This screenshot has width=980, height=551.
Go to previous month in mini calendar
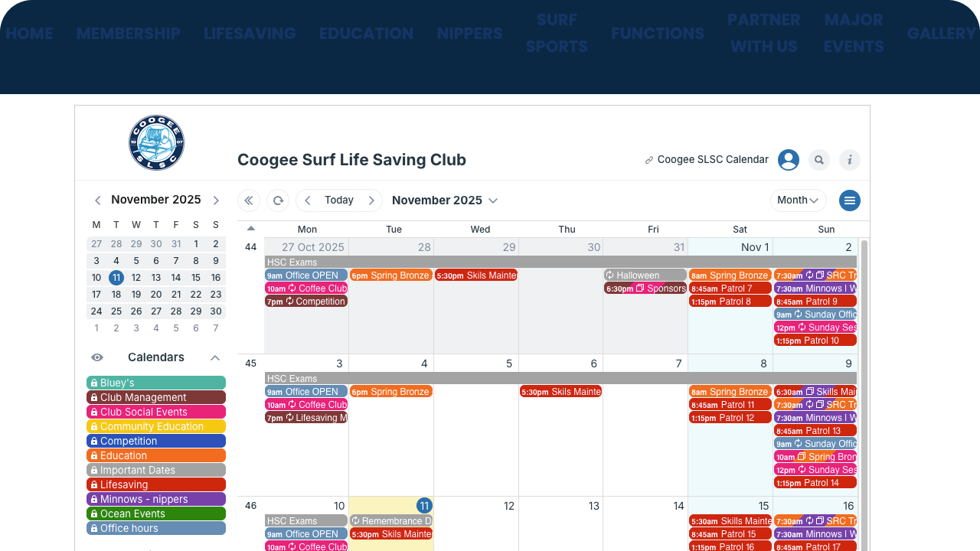[x=97, y=201]
